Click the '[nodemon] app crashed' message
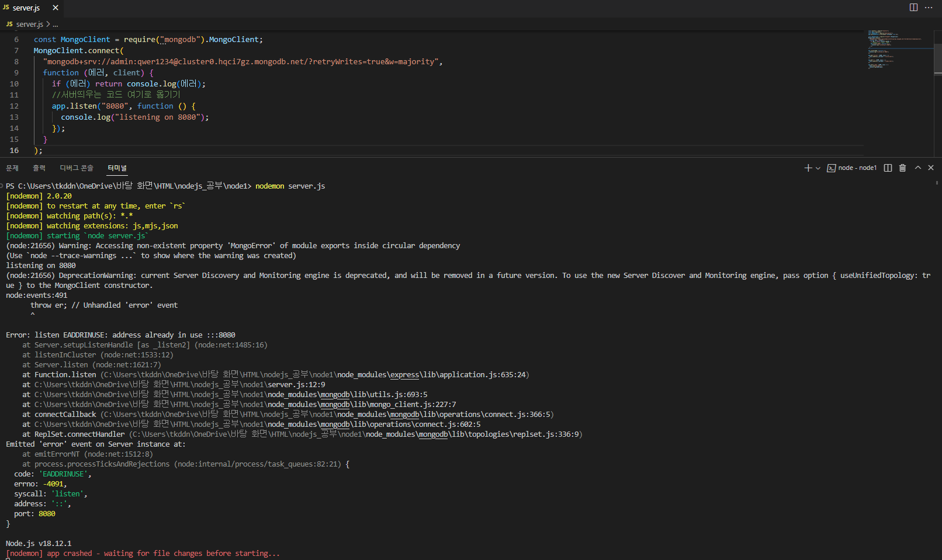 coord(143,554)
